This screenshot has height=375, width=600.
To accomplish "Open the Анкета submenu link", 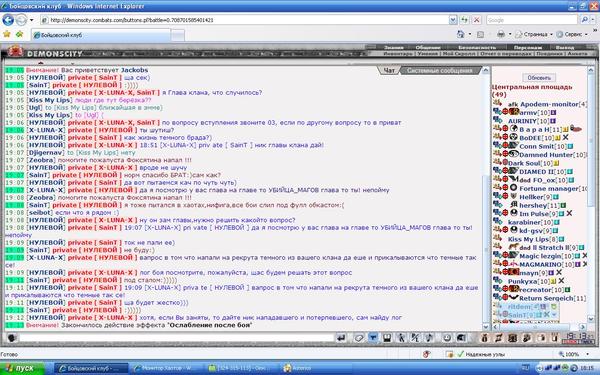I will [x=577, y=54].
